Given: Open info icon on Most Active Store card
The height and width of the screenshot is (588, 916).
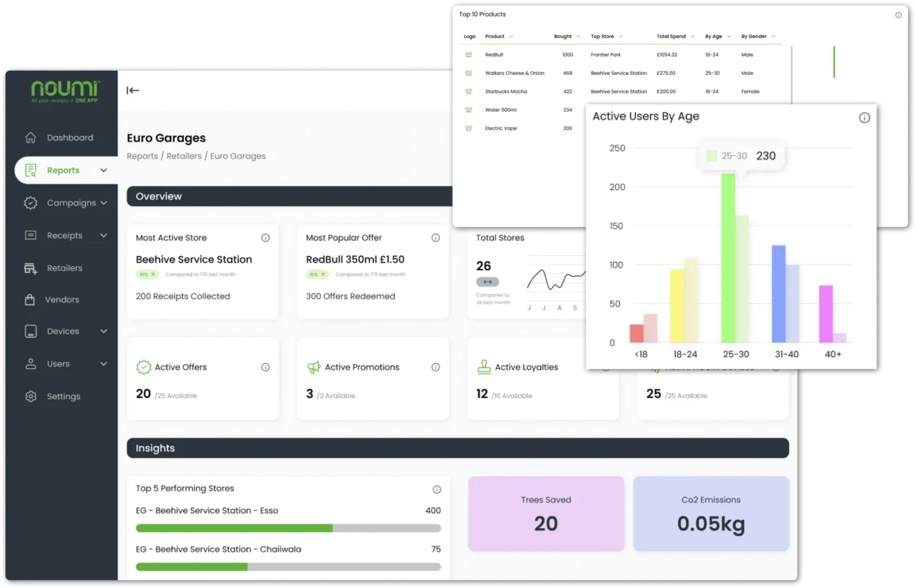Looking at the screenshot, I should point(265,238).
